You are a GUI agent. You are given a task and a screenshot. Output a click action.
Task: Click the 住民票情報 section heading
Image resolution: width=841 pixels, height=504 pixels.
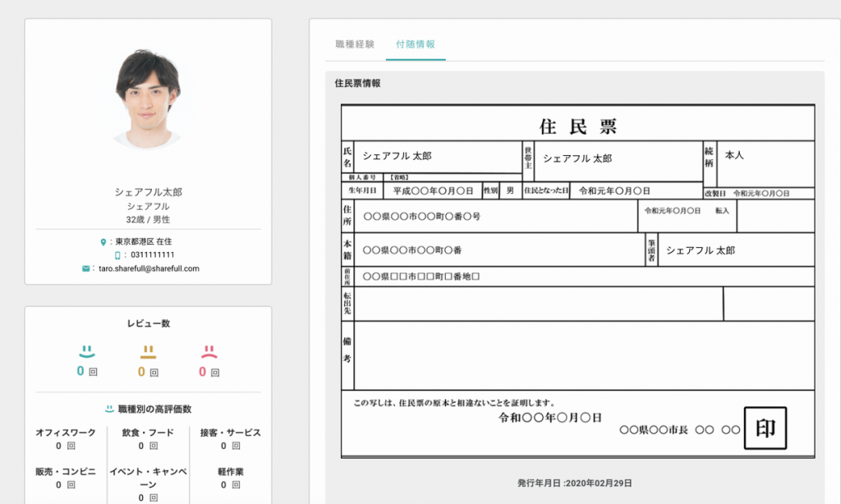(x=358, y=83)
